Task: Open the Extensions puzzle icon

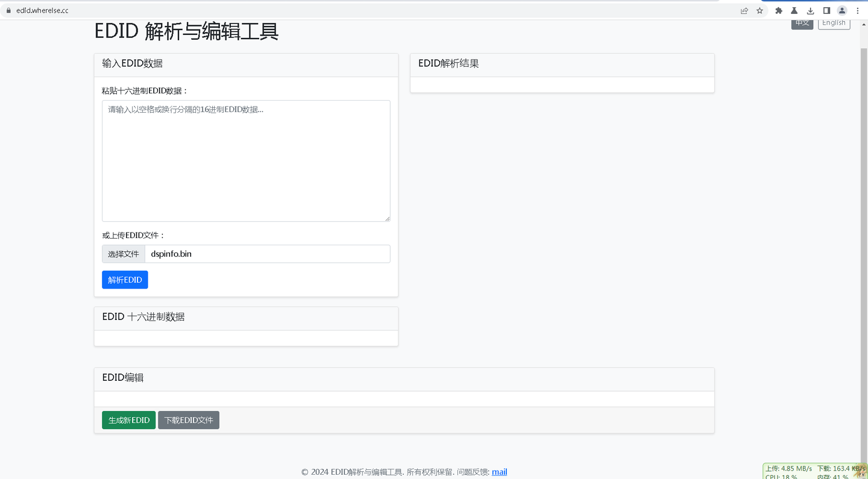Action: [779, 11]
